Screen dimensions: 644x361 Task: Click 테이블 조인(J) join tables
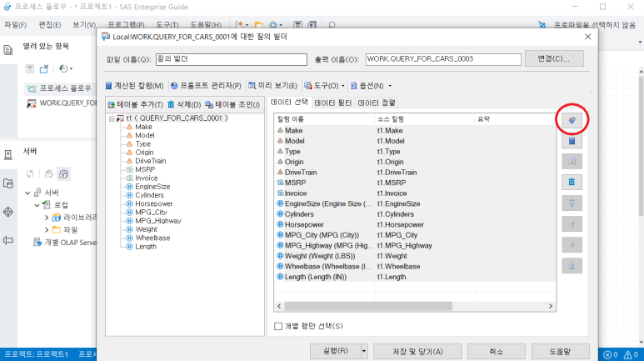pyautogui.click(x=232, y=105)
